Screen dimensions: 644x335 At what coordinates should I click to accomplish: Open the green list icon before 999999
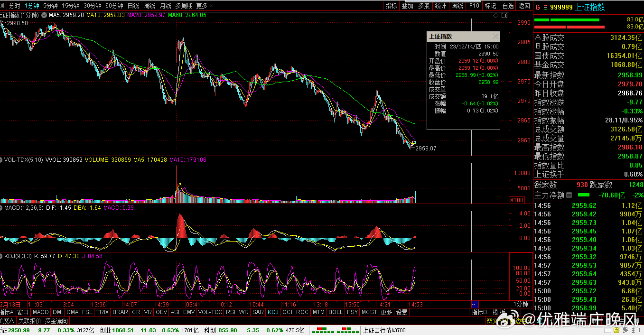[x=545, y=7]
